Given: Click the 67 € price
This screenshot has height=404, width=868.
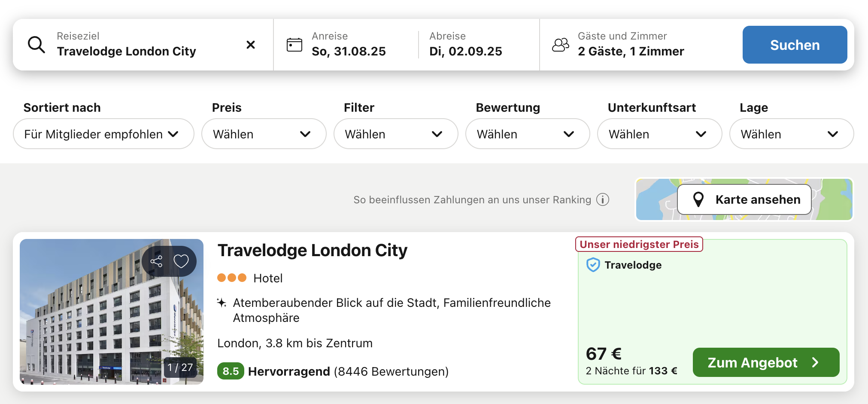Looking at the screenshot, I should [604, 354].
